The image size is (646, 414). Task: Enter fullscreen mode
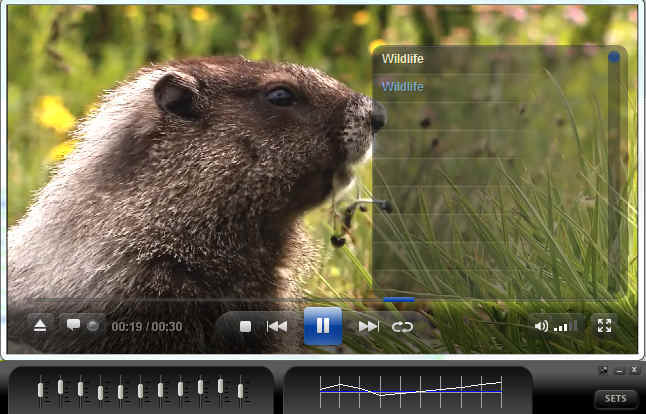click(604, 325)
